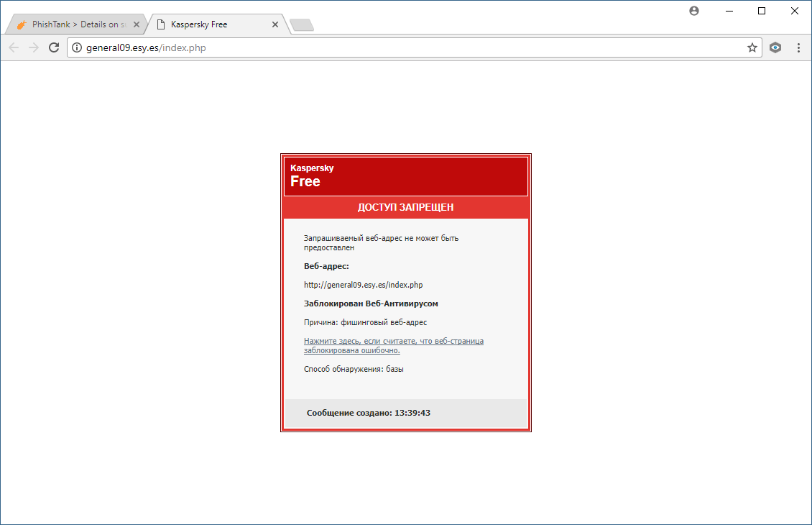Switch to the PhishTank tab
This screenshot has width=812, height=525.
click(x=72, y=23)
